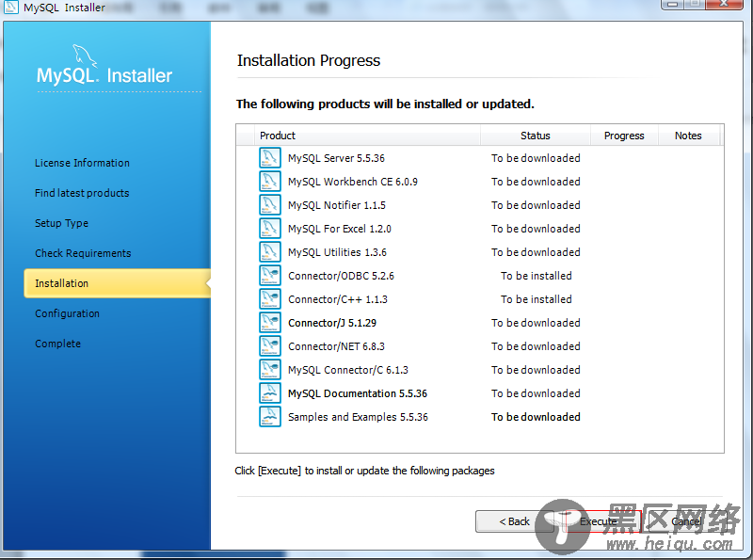Click the < Back button
This screenshot has width=753, height=560.
click(x=514, y=521)
